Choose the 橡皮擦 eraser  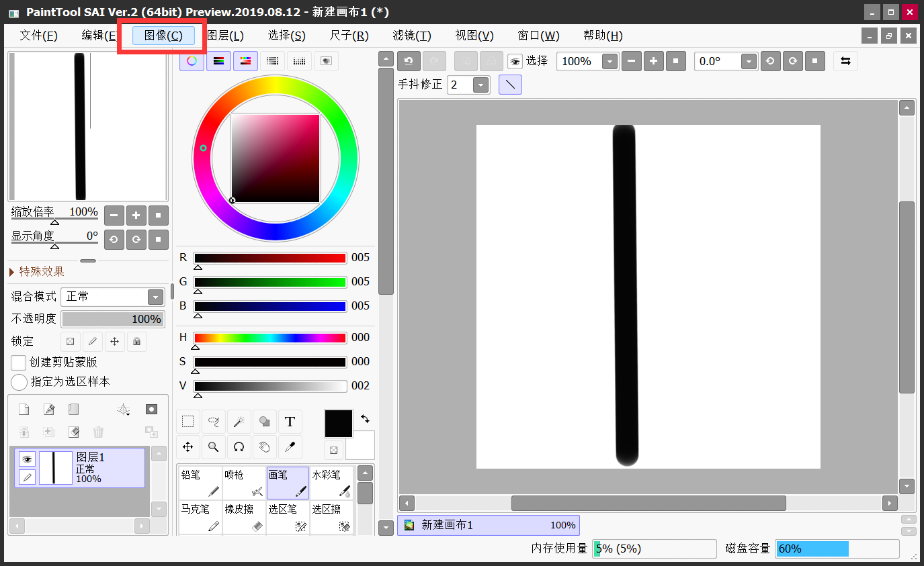tap(244, 518)
